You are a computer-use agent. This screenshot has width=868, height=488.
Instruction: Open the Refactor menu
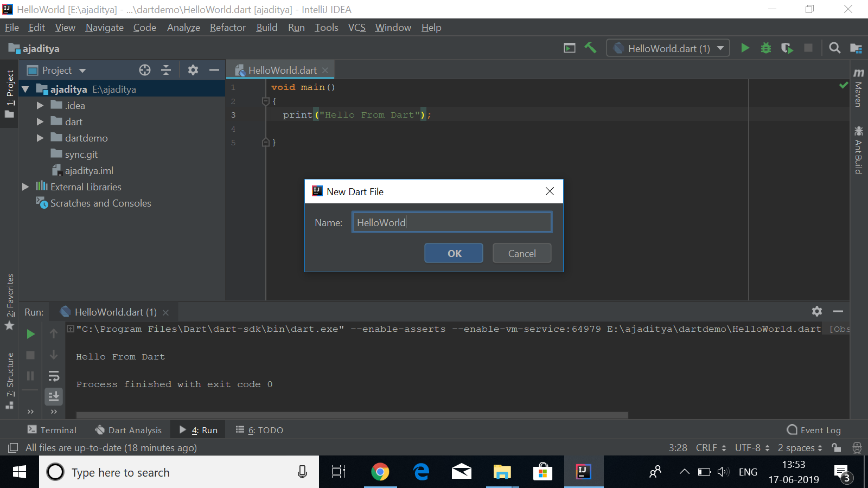click(x=227, y=27)
